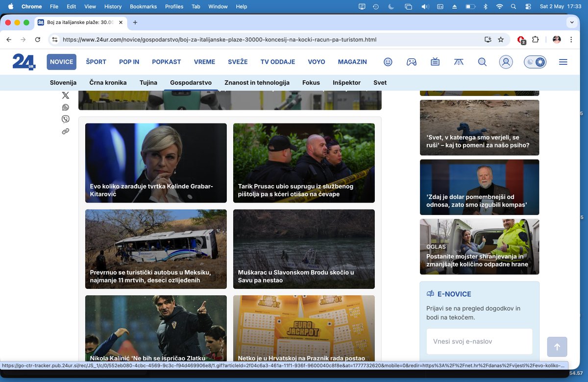Open the POPKAST section

167,62
